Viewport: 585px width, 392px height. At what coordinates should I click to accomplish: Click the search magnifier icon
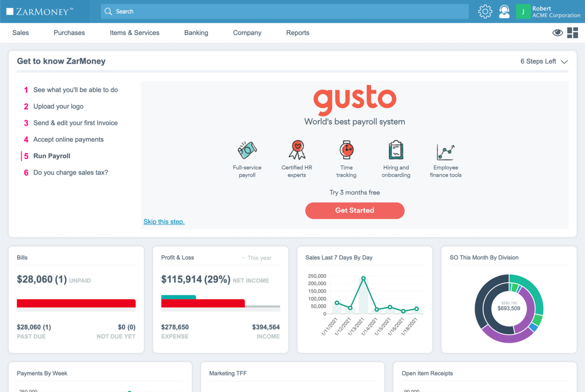point(108,12)
